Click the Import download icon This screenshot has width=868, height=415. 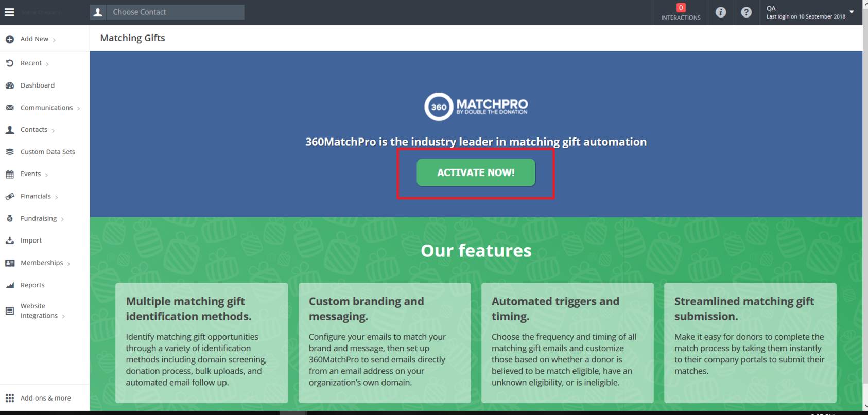point(10,240)
